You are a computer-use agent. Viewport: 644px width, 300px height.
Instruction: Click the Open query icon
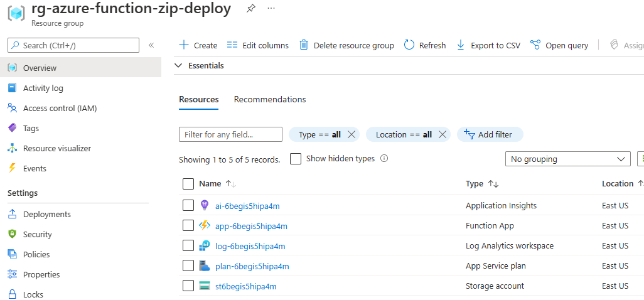tap(535, 45)
